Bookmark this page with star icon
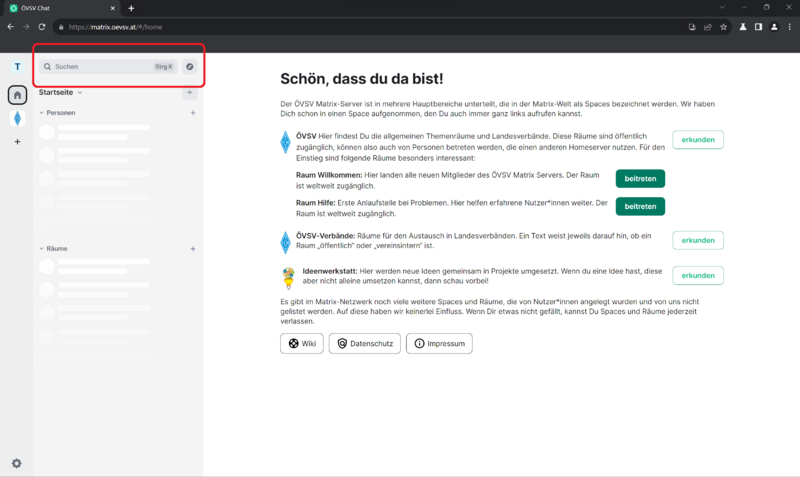Viewport: 800px width, 477px height. 723,27
